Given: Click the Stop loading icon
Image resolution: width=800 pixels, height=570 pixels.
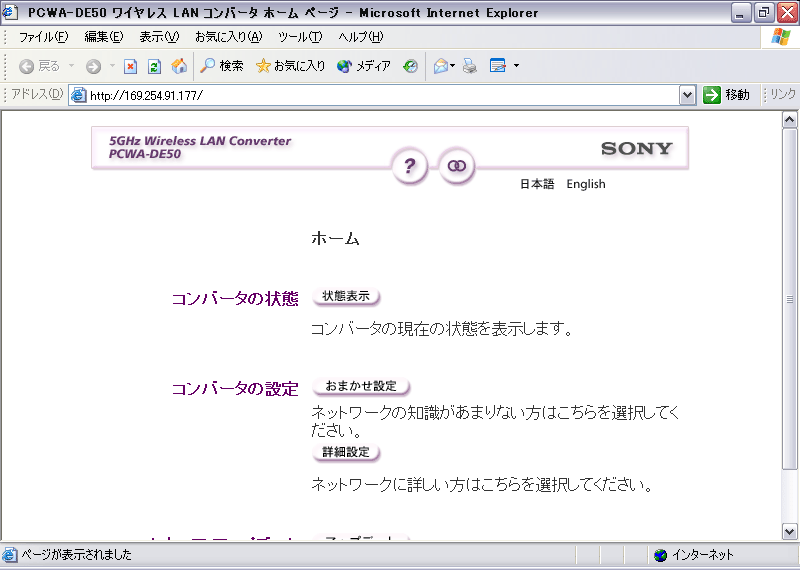Looking at the screenshot, I should pyautogui.click(x=131, y=66).
